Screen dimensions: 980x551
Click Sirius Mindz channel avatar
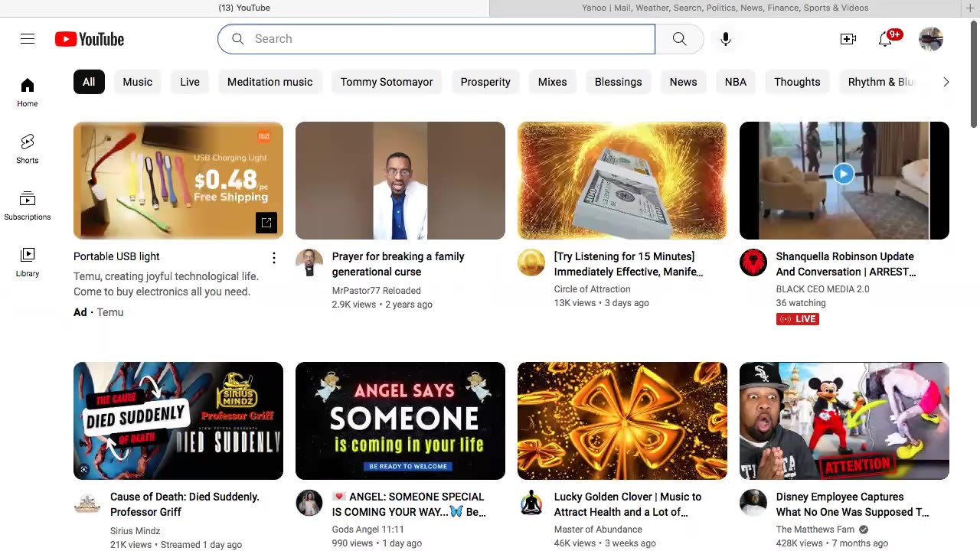coord(87,503)
